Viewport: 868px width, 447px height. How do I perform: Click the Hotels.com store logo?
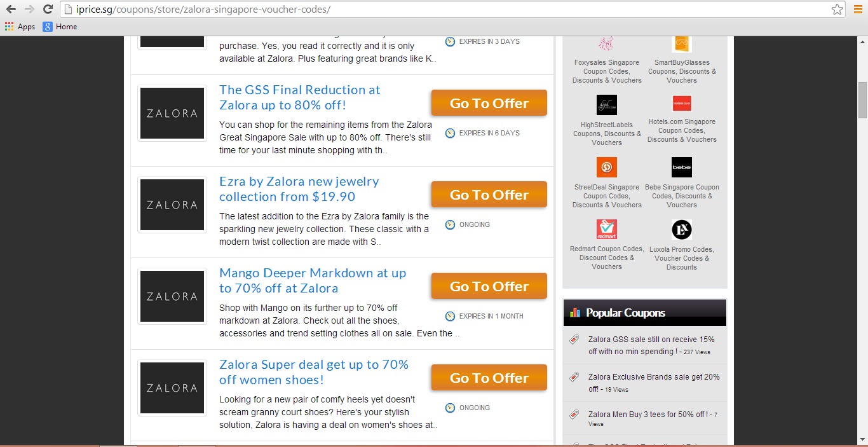click(682, 103)
